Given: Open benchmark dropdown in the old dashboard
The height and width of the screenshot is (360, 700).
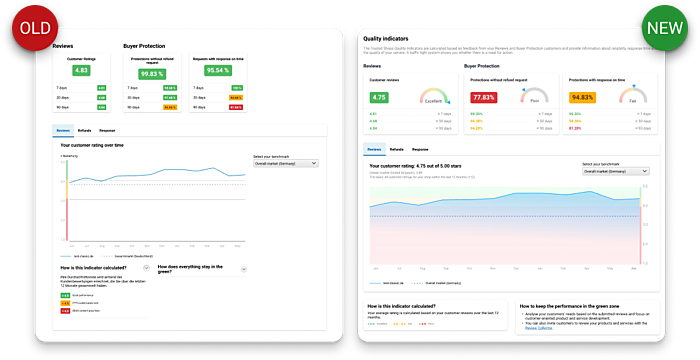Looking at the screenshot, I should tap(286, 163).
